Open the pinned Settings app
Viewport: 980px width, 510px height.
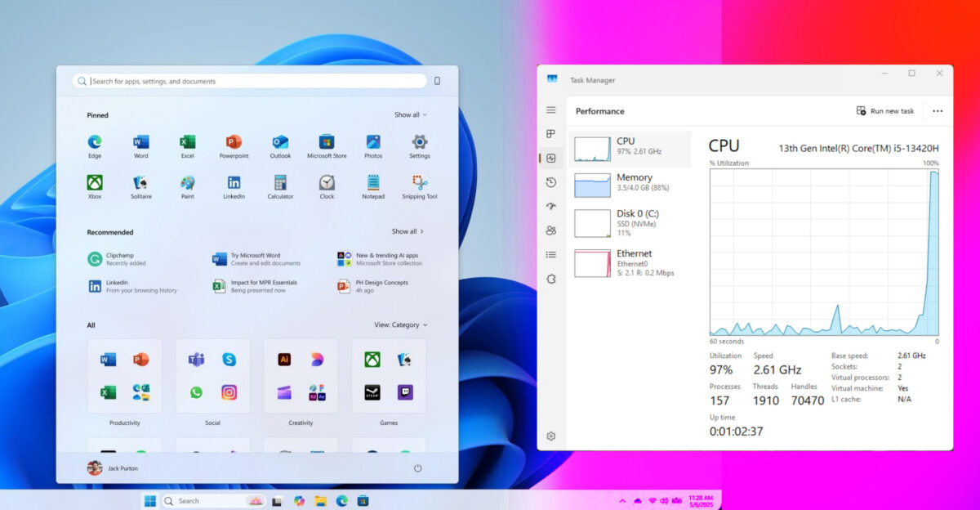[420, 146]
